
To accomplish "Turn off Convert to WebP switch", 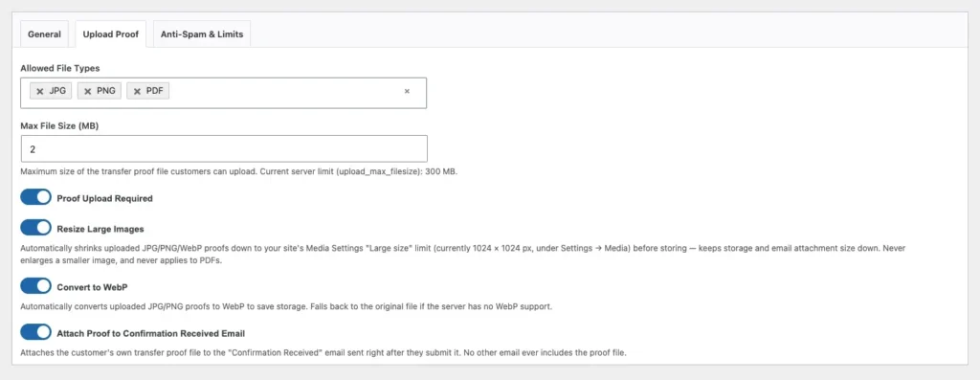I will 35,286.
